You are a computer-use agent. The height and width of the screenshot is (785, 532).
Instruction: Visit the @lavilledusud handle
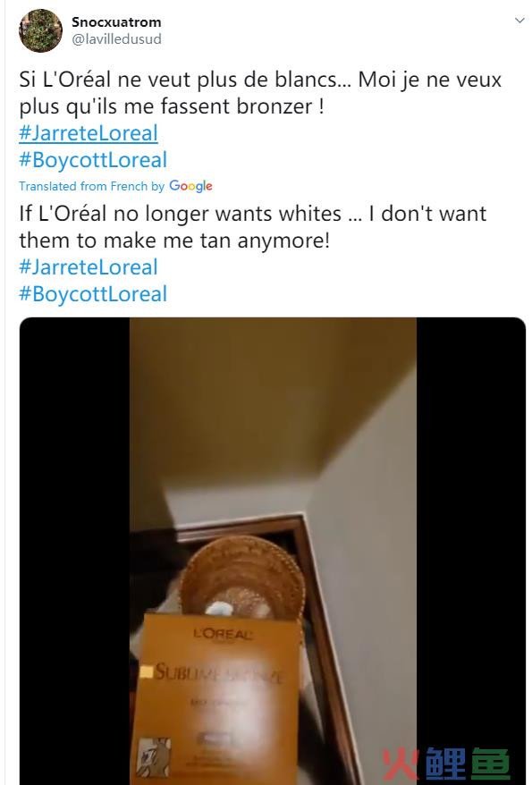point(116,39)
